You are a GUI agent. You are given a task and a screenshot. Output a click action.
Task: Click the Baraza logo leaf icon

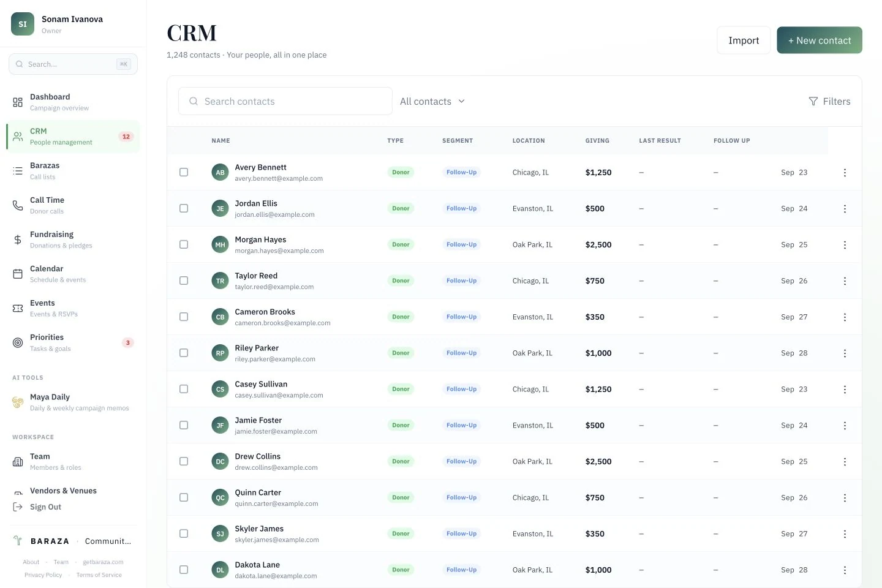pyautogui.click(x=18, y=541)
